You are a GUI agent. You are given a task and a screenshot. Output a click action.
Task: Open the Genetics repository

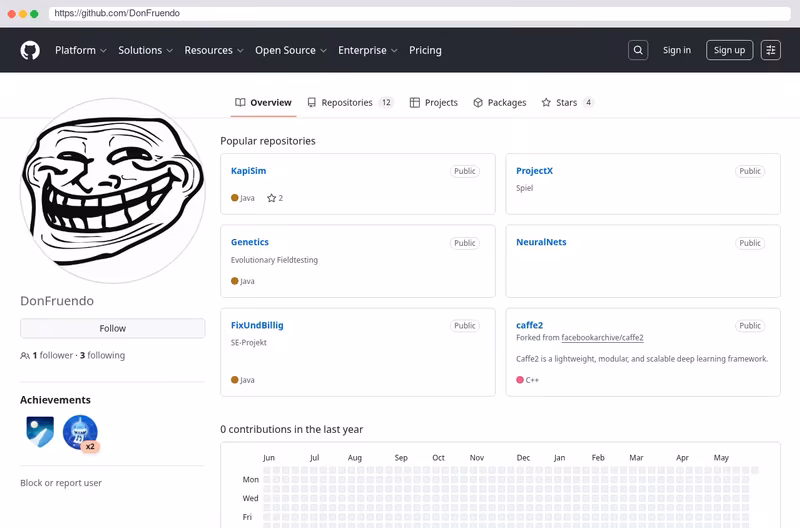(249, 242)
